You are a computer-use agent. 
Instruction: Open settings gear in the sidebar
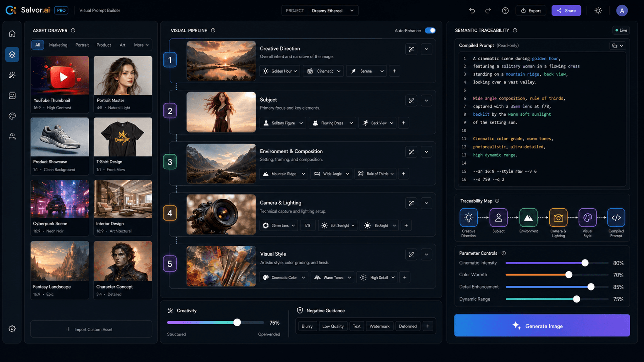click(x=12, y=329)
